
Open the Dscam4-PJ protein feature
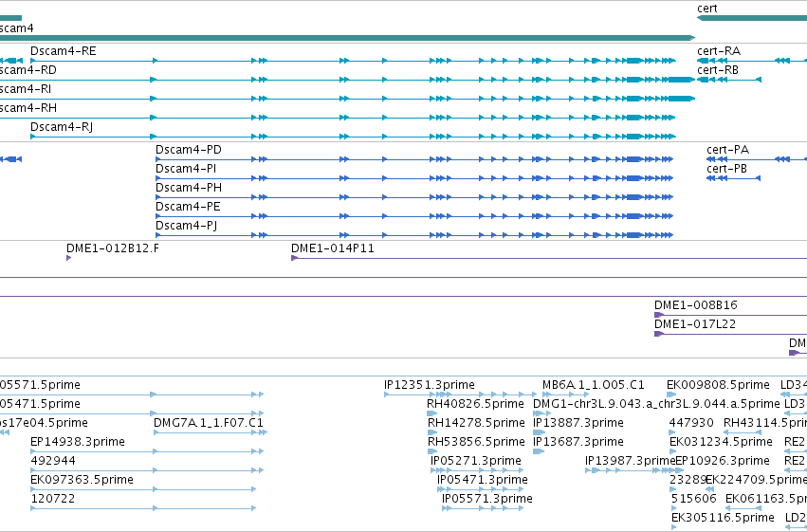414,235
